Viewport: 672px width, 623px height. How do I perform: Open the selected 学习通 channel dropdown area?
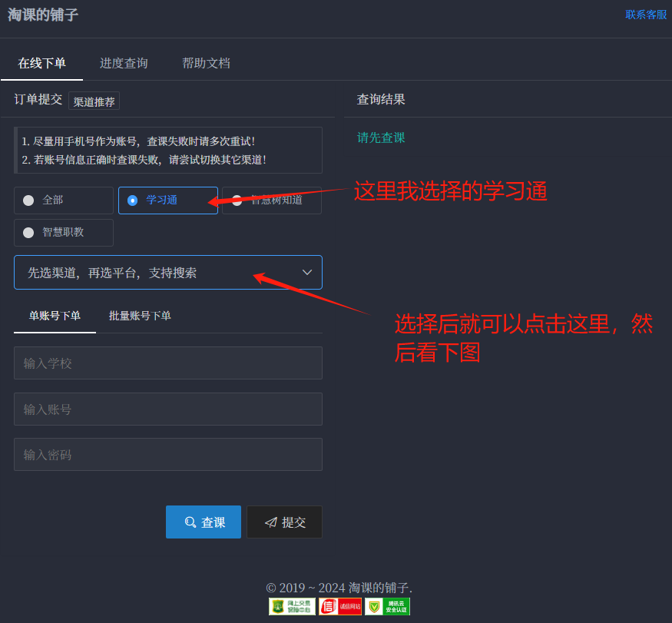(167, 200)
